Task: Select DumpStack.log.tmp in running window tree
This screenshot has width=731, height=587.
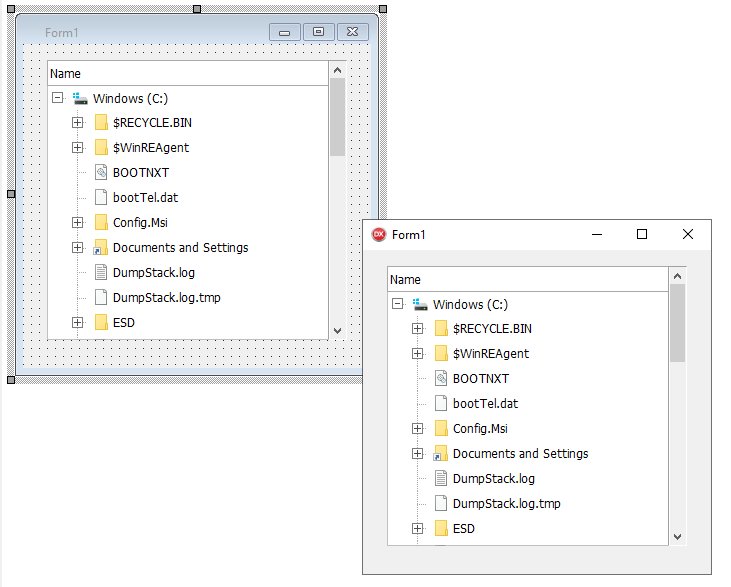Action: (x=506, y=504)
